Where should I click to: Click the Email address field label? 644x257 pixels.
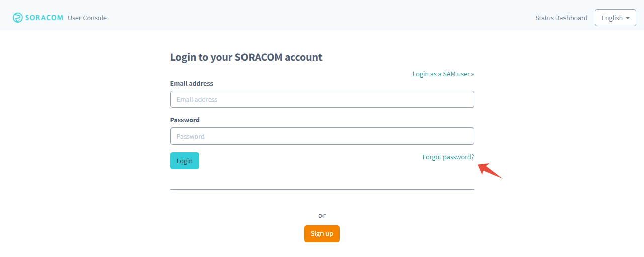[x=192, y=83]
